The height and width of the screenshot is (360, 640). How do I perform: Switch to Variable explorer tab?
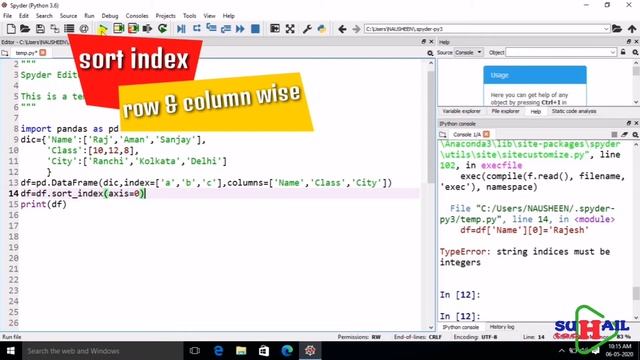point(461,111)
